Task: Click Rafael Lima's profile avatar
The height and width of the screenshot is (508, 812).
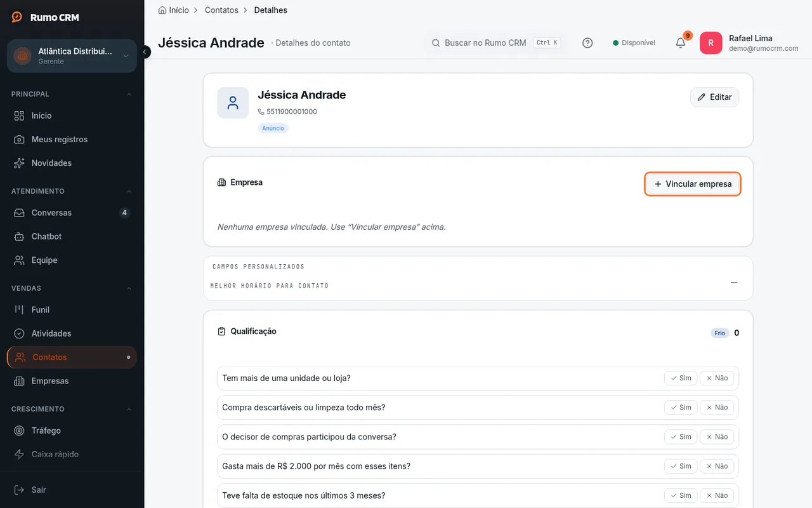Action: 710,43
